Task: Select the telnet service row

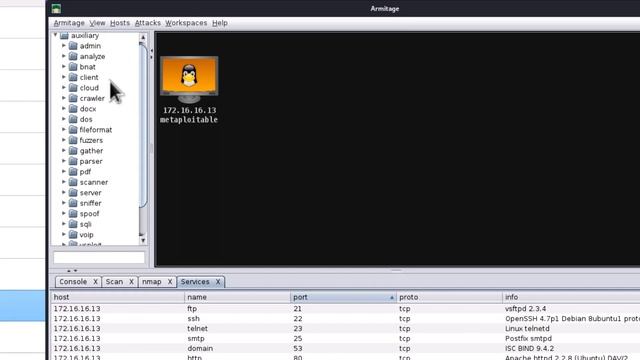Action: point(345,329)
